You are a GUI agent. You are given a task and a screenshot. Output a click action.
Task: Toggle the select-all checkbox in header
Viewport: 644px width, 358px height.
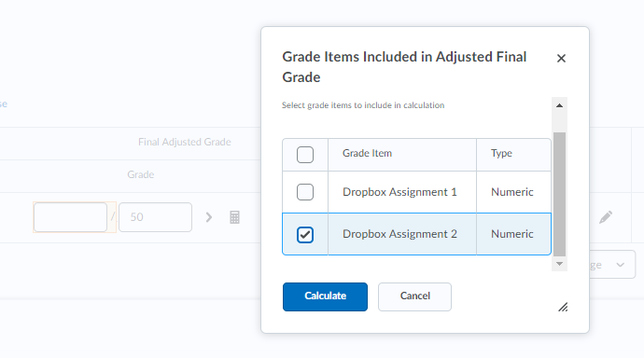[x=305, y=155]
